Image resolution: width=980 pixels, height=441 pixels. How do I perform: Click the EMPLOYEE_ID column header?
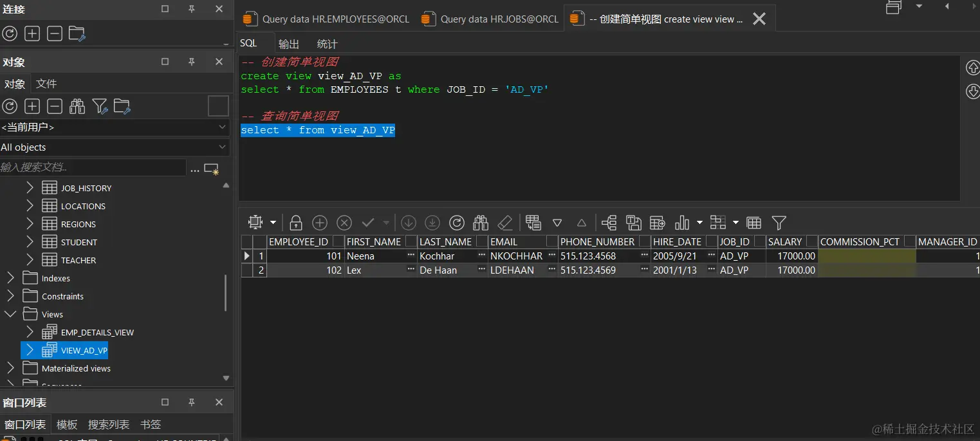pos(299,242)
